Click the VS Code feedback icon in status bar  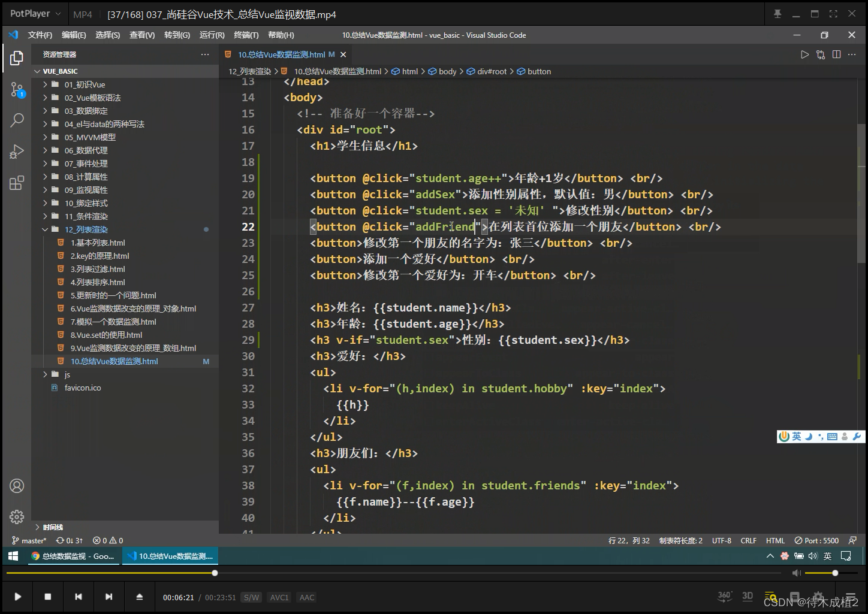[x=852, y=540]
